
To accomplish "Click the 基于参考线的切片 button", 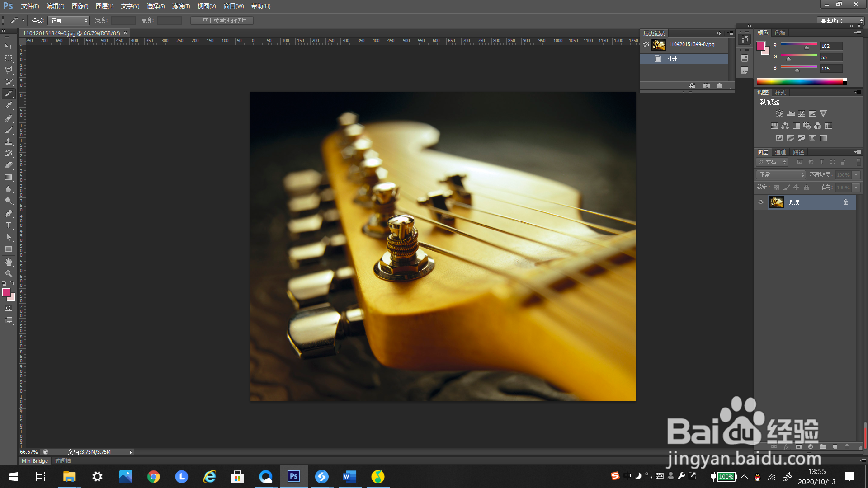I will coord(222,21).
